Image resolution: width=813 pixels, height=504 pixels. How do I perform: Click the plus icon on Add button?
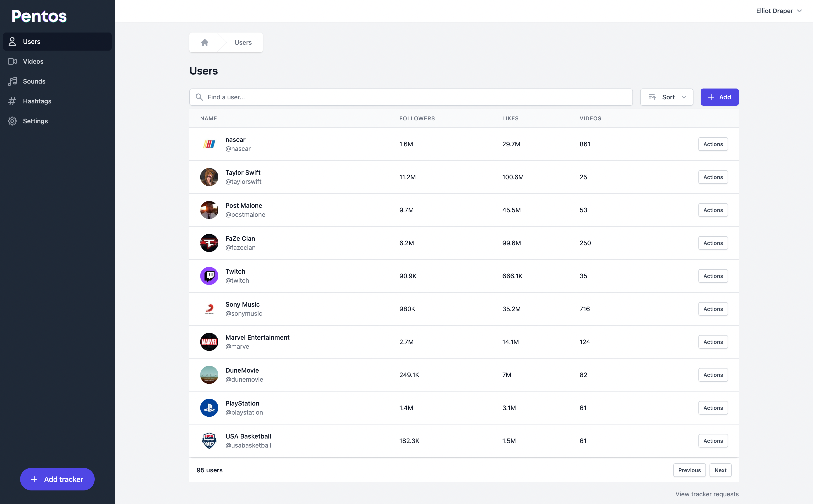point(711,97)
